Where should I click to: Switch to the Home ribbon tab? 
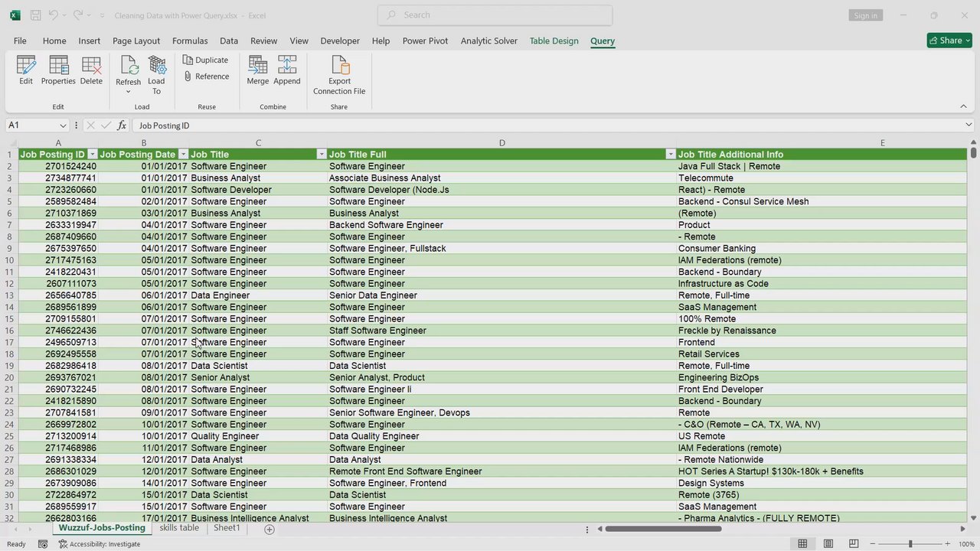pyautogui.click(x=54, y=41)
